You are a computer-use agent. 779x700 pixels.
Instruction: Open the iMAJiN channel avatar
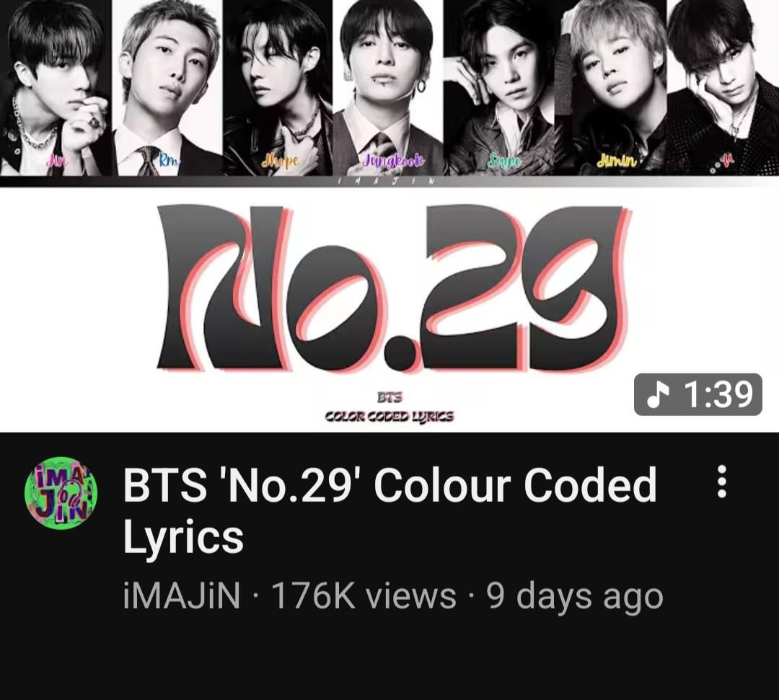pyautogui.click(x=61, y=493)
